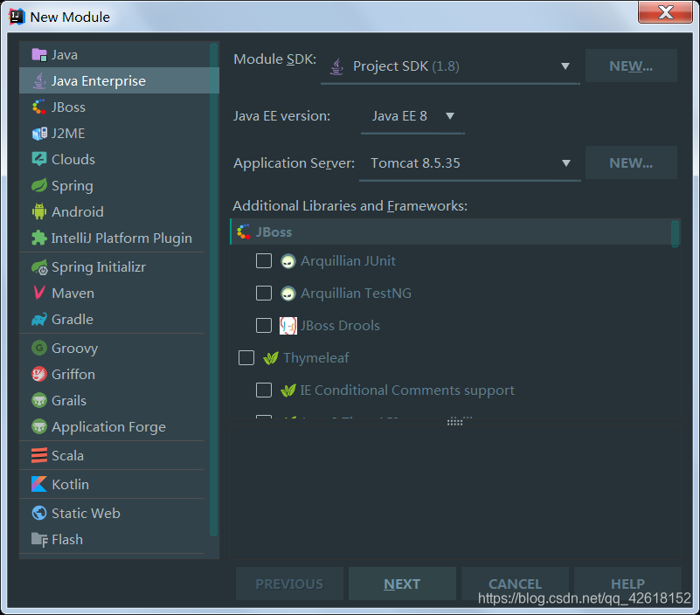Click the Application Forge icon
Image resolution: width=700 pixels, height=615 pixels.
(39, 426)
